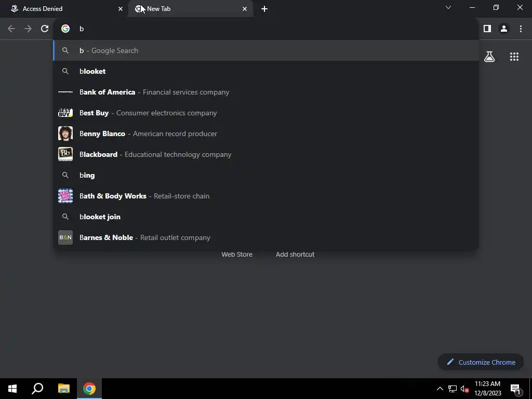
Task: Click the Best Buy logo thumbnail
Action: pyautogui.click(x=65, y=113)
